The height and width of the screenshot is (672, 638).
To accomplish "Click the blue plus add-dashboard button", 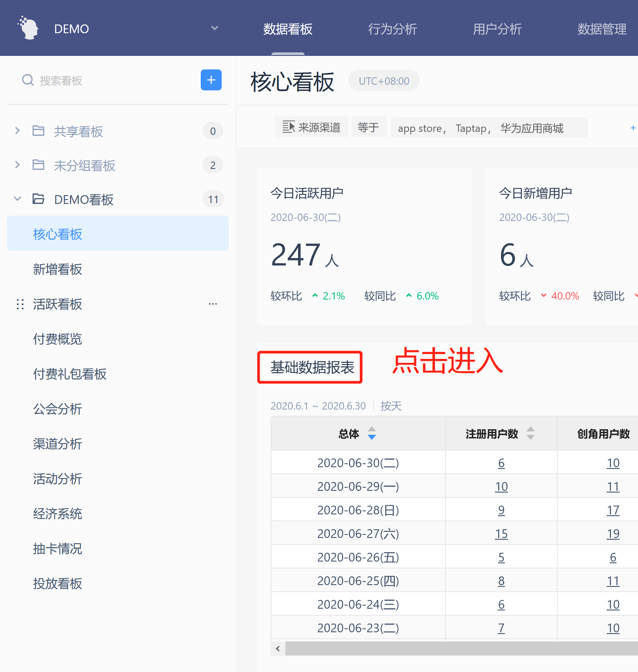I will [211, 80].
